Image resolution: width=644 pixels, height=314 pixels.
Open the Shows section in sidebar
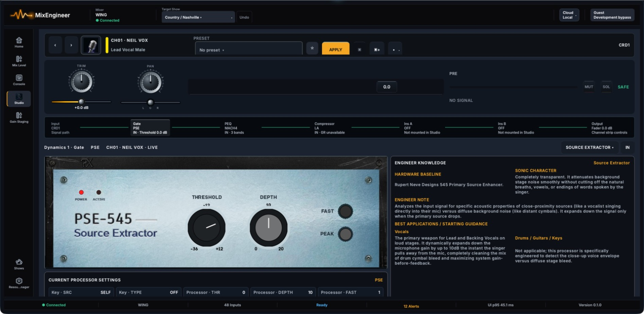click(19, 265)
